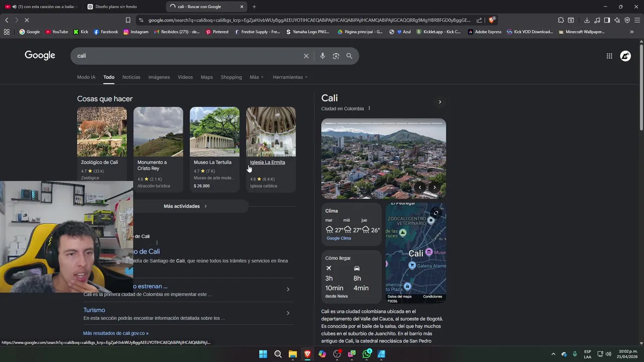Show previous Cali photo in carousel
The height and width of the screenshot is (362, 644).
pyautogui.click(x=420, y=188)
